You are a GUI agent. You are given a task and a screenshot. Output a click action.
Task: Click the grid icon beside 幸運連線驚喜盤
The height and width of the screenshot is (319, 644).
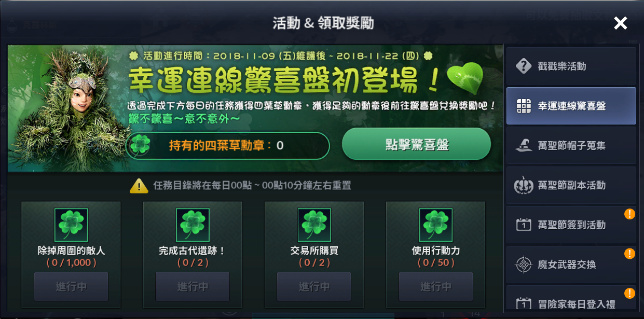pyautogui.click(x=524, y=106)
